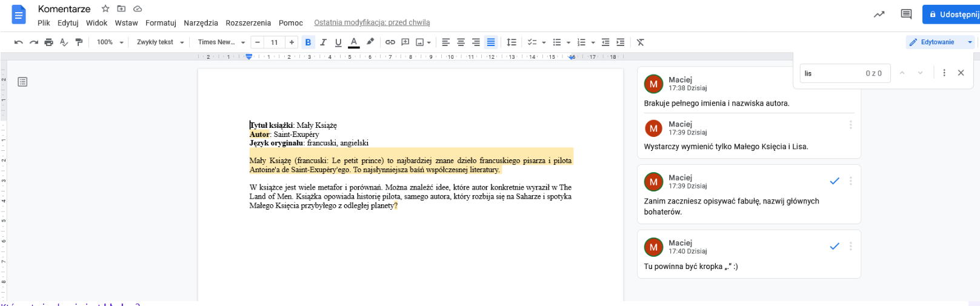Image resolution: width=980 pixels, height=306 pixels.
Task: Star the Komentarze document
Action: click(x=105, y=9)
